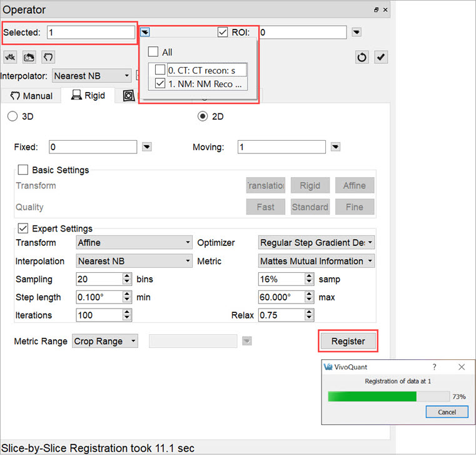Open the Metric Range Crop Range dropdown
The image size is (476, 455).
point(106,341)
